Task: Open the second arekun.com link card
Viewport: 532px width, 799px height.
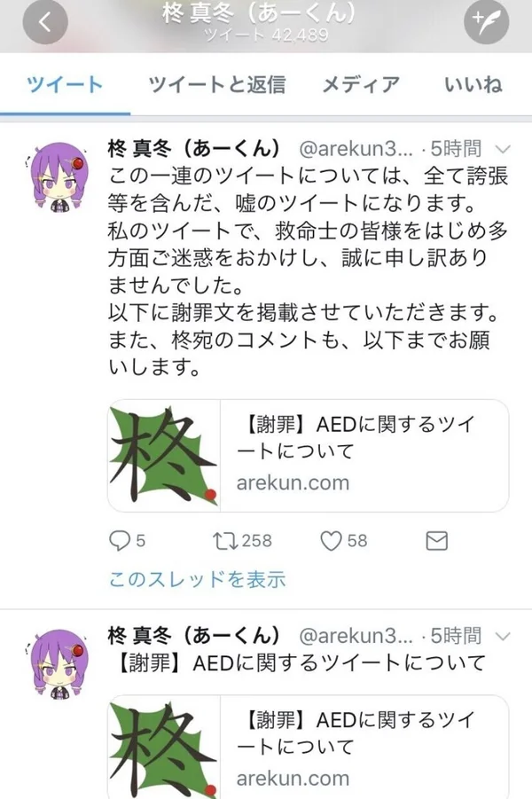Action: (308, 747)
